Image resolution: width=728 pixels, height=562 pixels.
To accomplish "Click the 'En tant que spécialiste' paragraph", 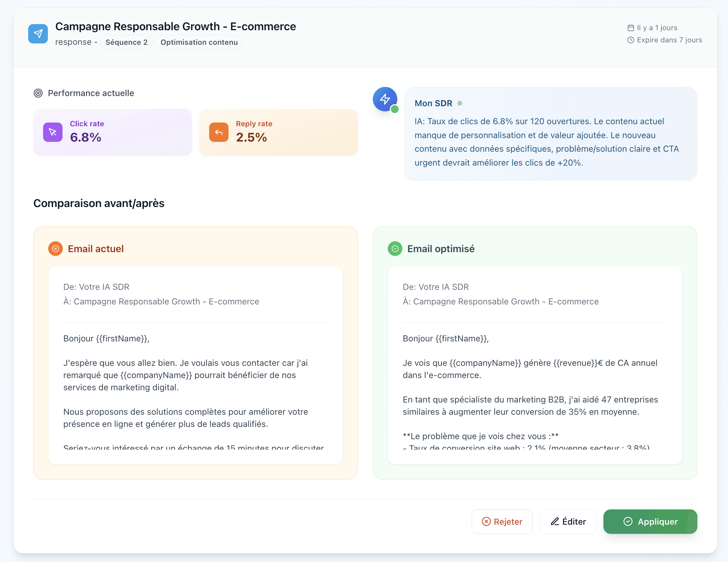I will (530, 406).
